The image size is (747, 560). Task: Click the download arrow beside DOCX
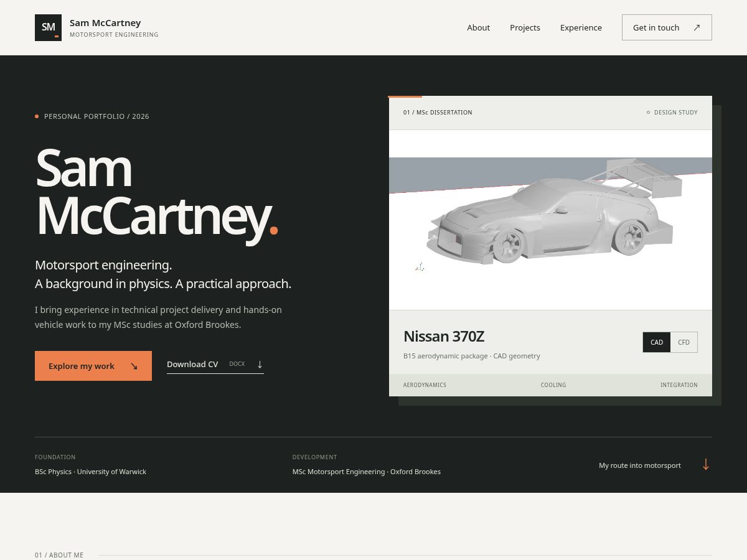pyautogui.click(x=260, y=364)
